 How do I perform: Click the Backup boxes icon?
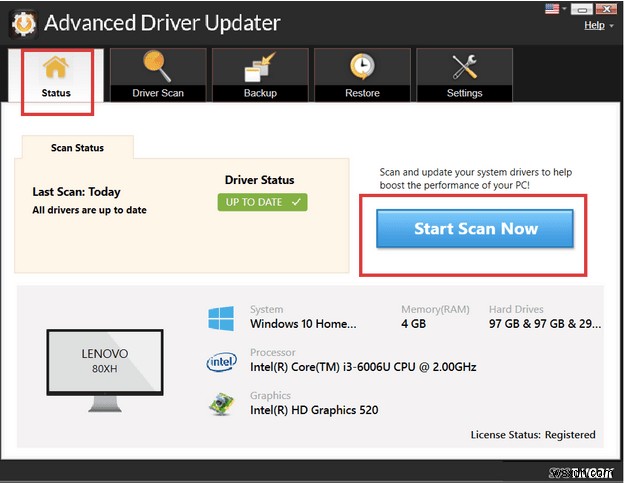(x=259, y=68)
